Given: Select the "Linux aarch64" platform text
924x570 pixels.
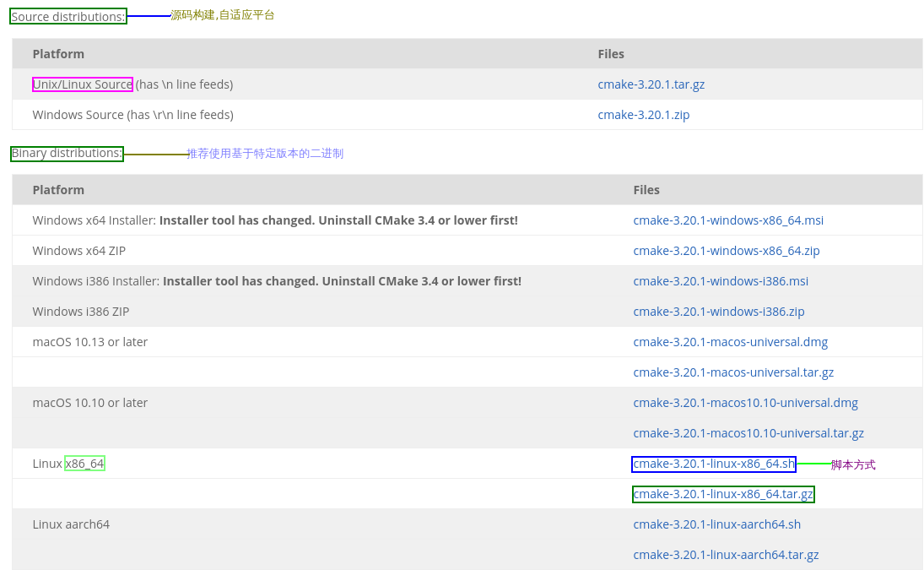Looking at the screenshot, I should click(x=71, y=524).
